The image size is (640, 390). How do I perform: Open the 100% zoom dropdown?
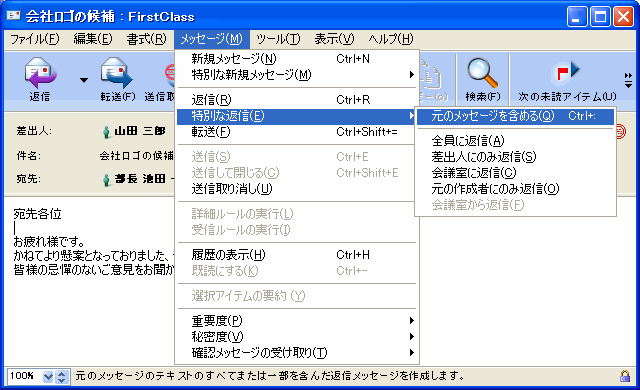pos(48,377)
